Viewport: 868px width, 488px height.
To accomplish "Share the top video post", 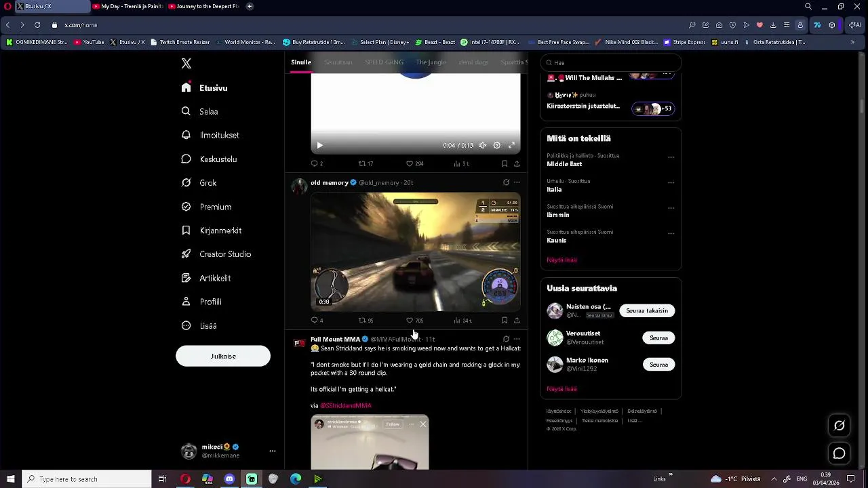I will coord(517,163).
